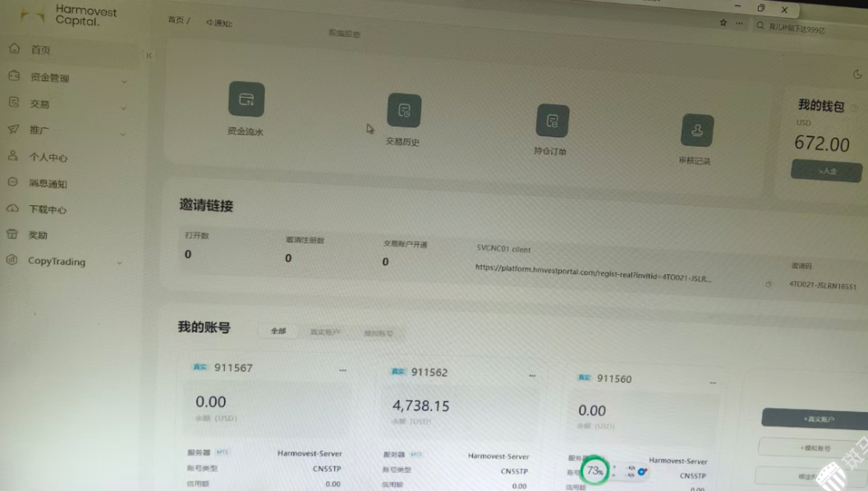Click the +真实账户 button

point(816,419)
